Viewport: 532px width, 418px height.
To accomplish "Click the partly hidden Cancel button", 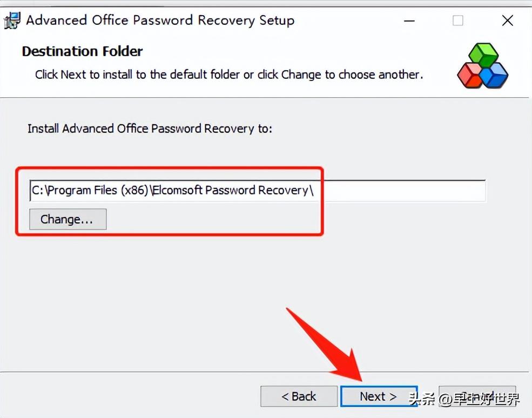I will point(477,396).
